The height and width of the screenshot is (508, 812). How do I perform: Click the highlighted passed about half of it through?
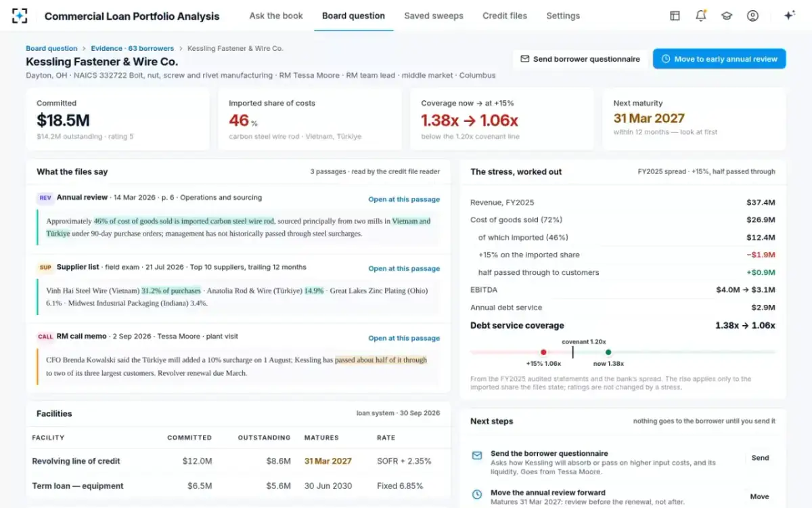(x=381, y=360)
